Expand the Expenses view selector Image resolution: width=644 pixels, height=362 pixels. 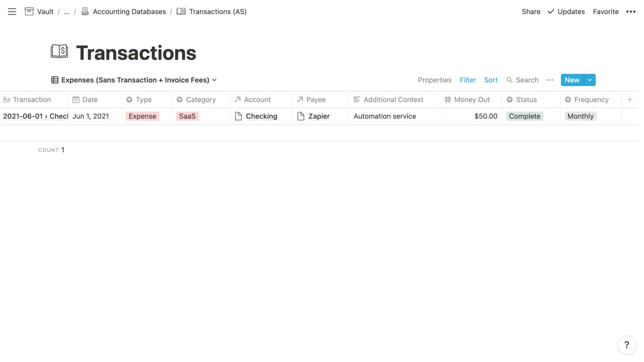click(x=215, y=80)
